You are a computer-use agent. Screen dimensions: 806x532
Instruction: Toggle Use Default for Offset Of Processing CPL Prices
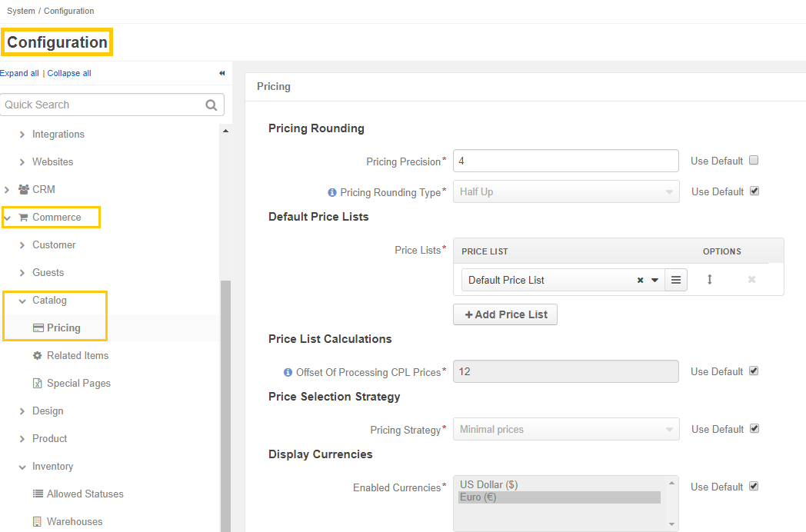coord(754,371)
